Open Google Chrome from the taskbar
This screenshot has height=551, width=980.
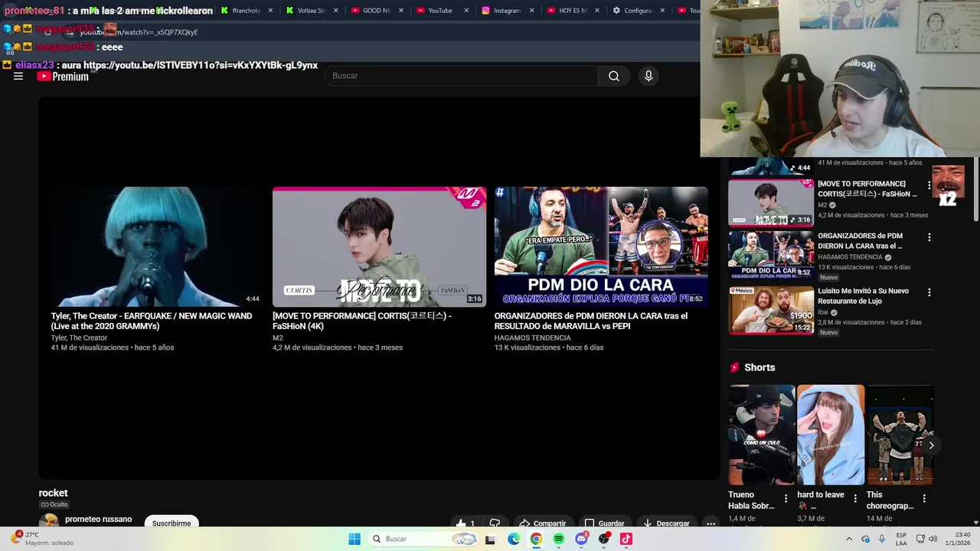pos(536,539)
